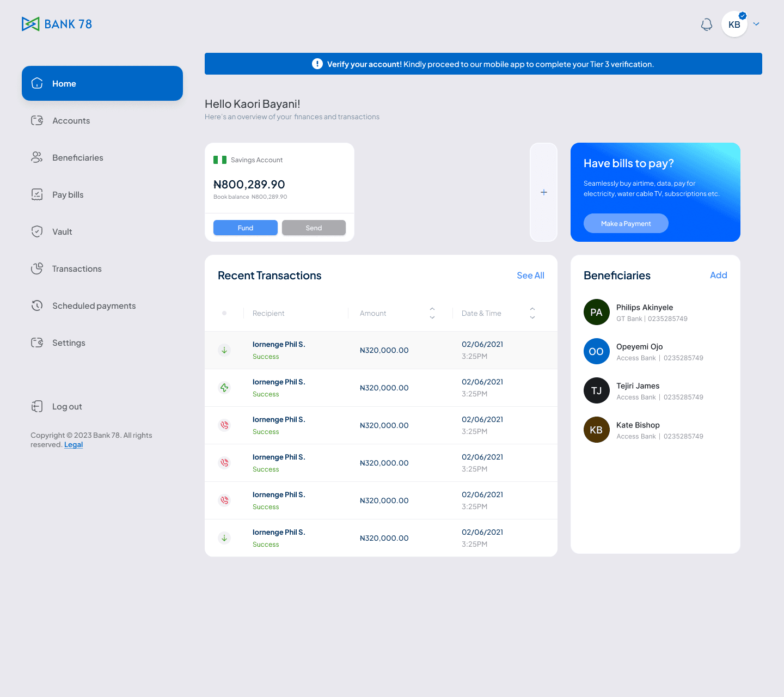
Task: Click the Vault shield icon
Action: pyautogui.click(x=37, y=231)
